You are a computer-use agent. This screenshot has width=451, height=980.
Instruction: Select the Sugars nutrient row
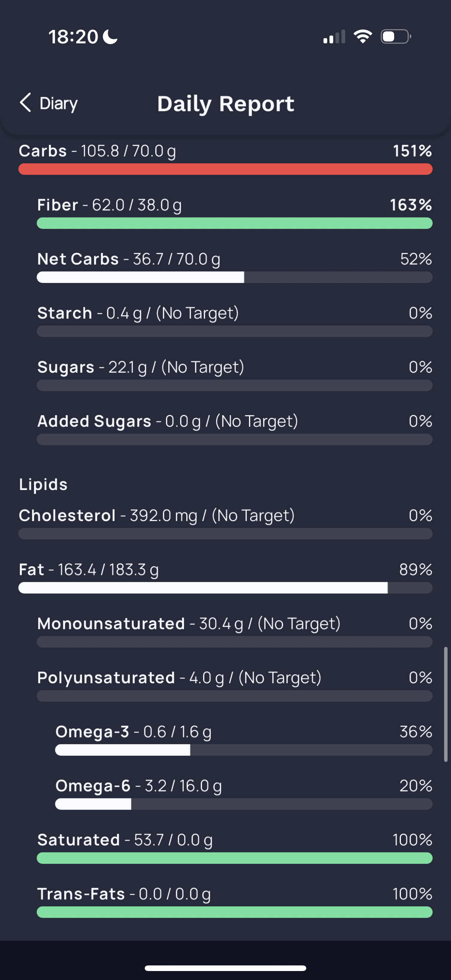tap(234, 375)
